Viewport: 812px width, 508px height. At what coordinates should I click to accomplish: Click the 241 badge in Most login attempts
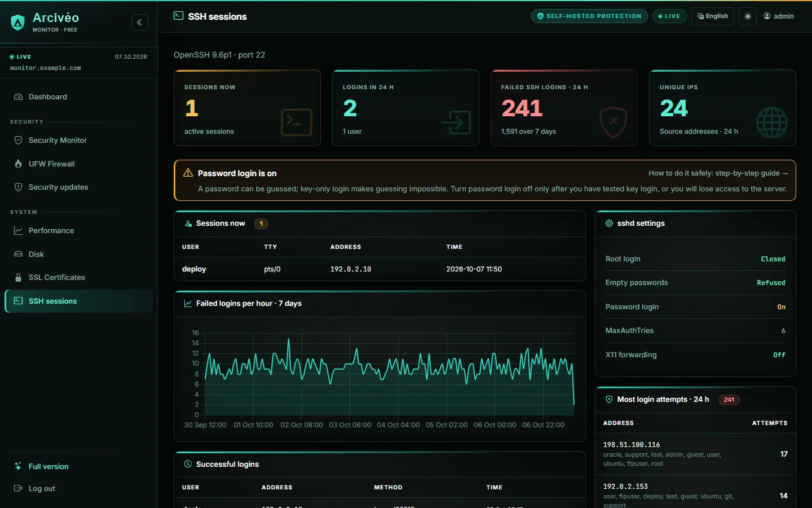tap(729, 400)
